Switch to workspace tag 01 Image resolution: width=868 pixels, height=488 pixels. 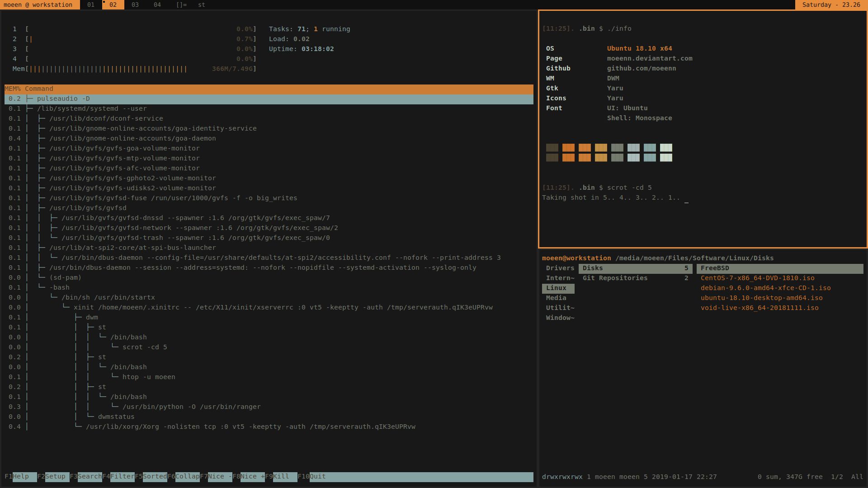pos(91,5)
